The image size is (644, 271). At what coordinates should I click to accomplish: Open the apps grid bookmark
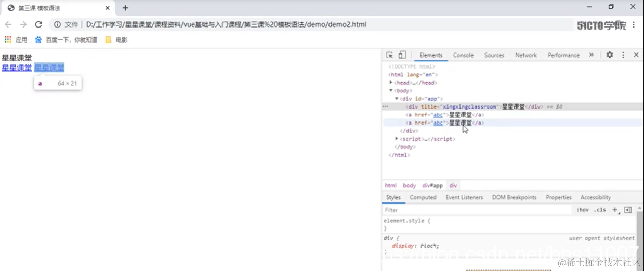coord(16,39)
